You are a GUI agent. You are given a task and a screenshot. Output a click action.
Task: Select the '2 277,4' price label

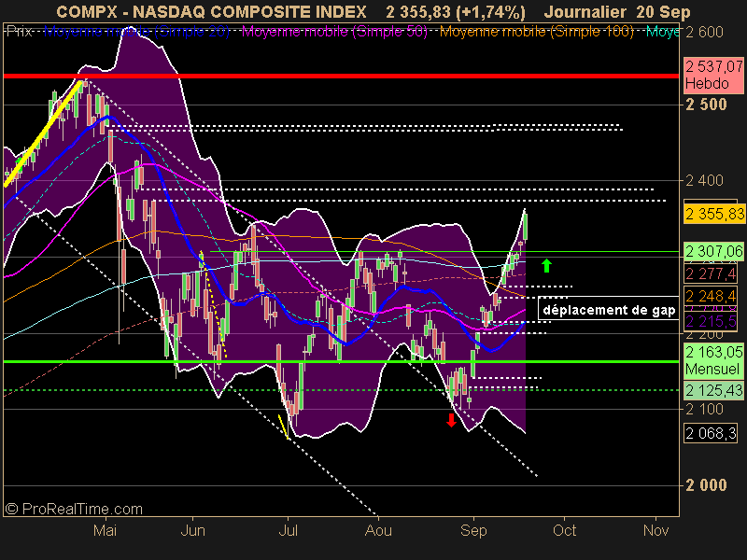711,273
